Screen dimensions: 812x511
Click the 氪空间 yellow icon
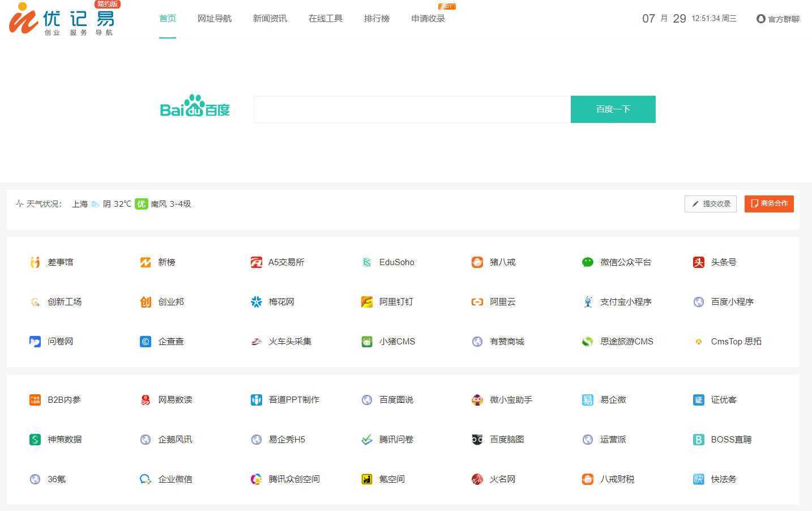367,479
